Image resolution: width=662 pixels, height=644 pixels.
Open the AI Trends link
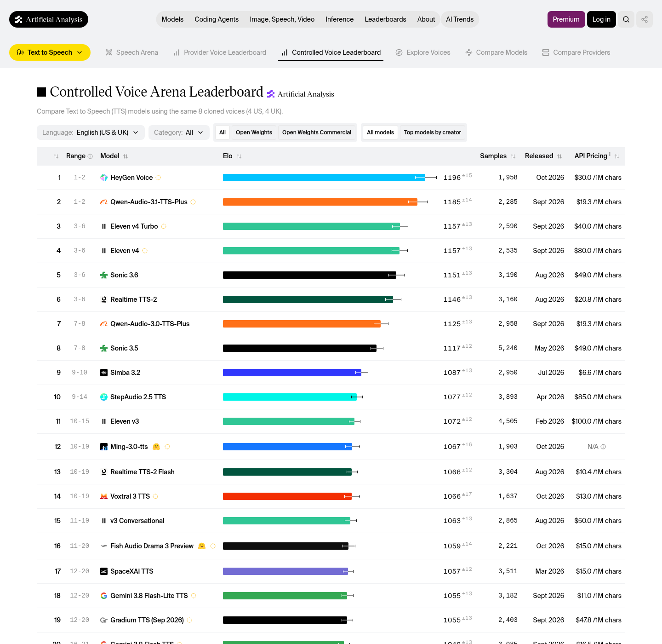pos(460,19)
